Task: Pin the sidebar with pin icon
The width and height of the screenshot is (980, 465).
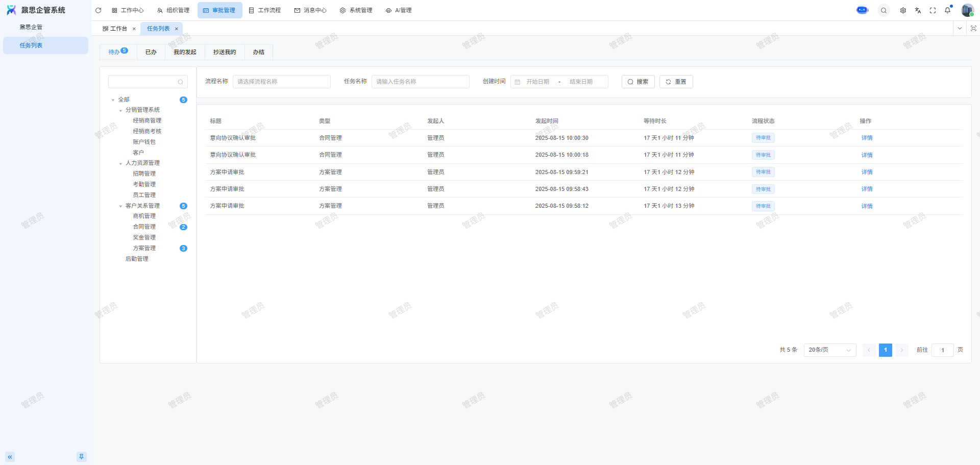Action: point(81,457)
